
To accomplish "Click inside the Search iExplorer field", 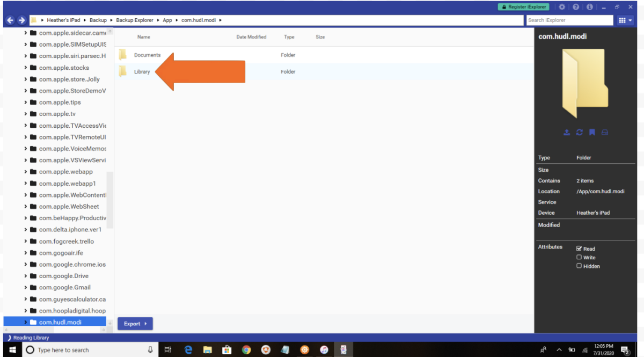I will 569,20.
